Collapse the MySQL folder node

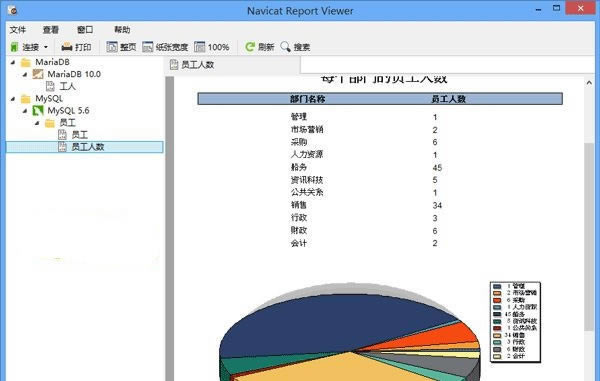(13, 99)
